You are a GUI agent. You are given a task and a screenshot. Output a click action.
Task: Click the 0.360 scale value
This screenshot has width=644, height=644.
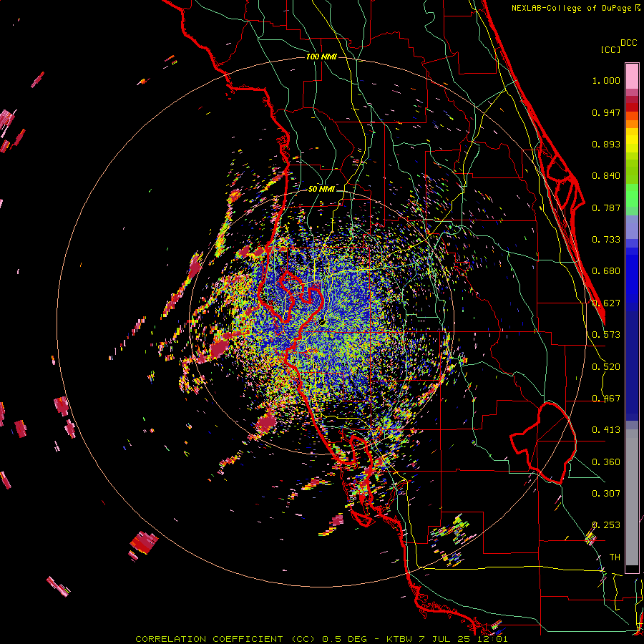(606, 462)
